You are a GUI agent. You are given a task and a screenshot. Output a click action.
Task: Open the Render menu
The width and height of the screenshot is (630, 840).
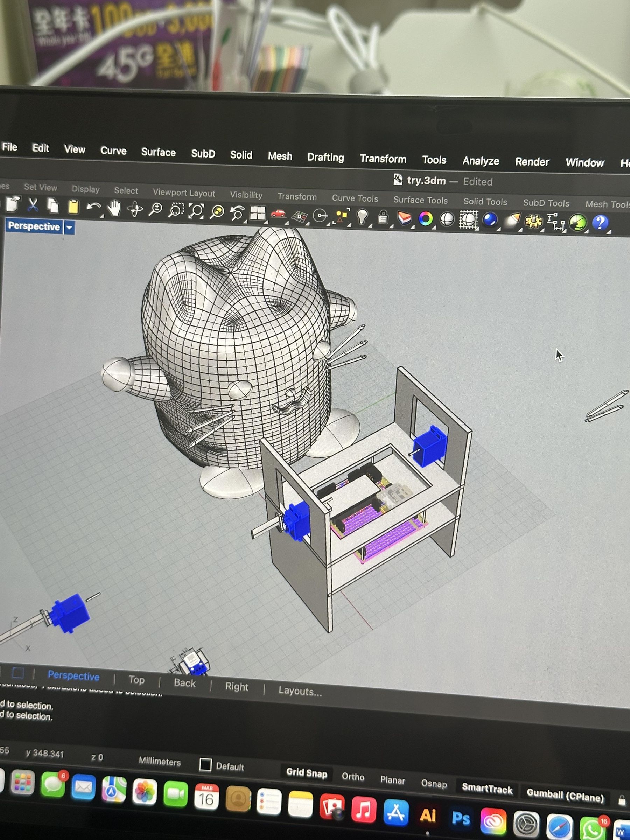point(532,162)
